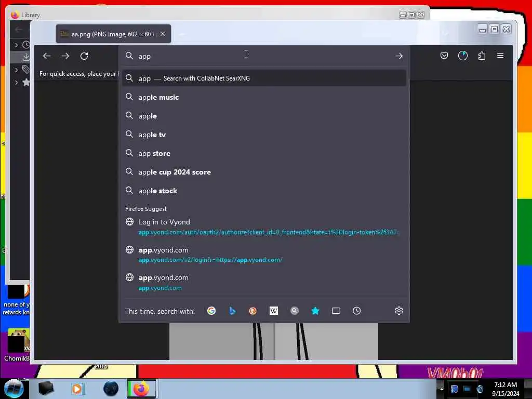Select the aa.png PNG Image tab
Screen dimensions: 532x399
113,34
